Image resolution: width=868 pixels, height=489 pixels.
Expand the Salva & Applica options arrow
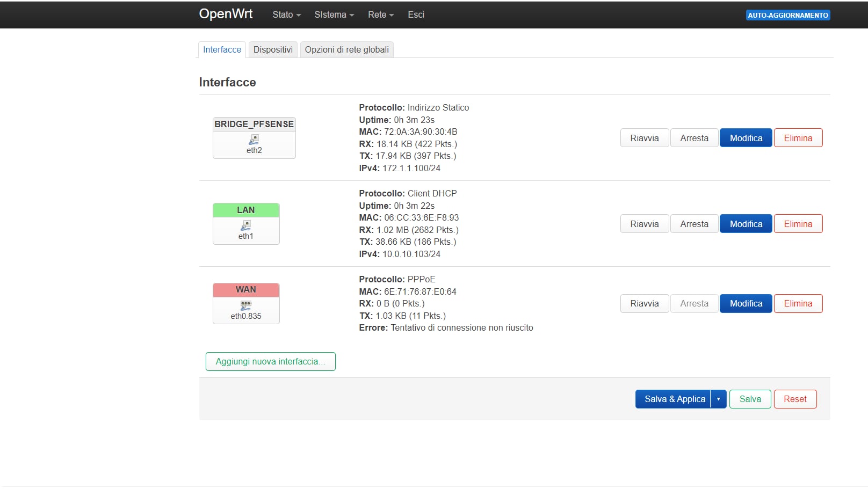(x=718, y=399)
